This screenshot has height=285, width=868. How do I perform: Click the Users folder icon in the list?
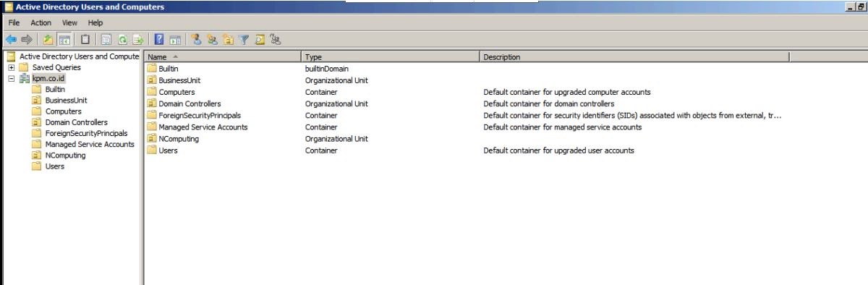coord(152,150)
